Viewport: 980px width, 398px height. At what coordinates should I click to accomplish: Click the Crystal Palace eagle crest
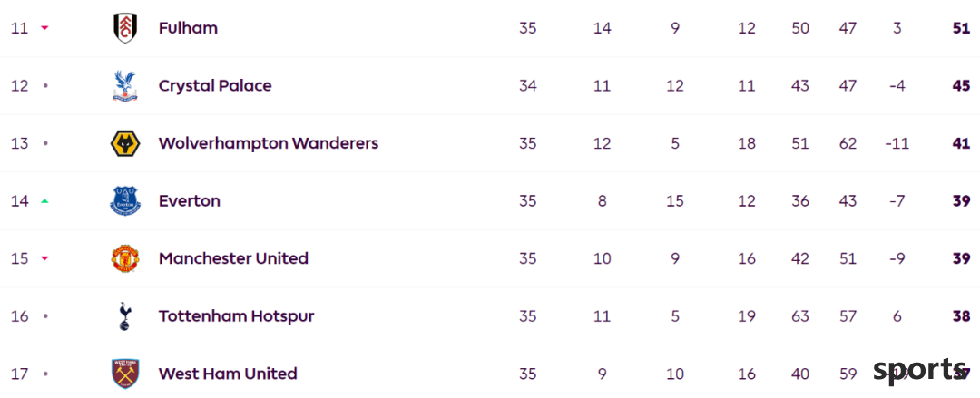(125, 85)
